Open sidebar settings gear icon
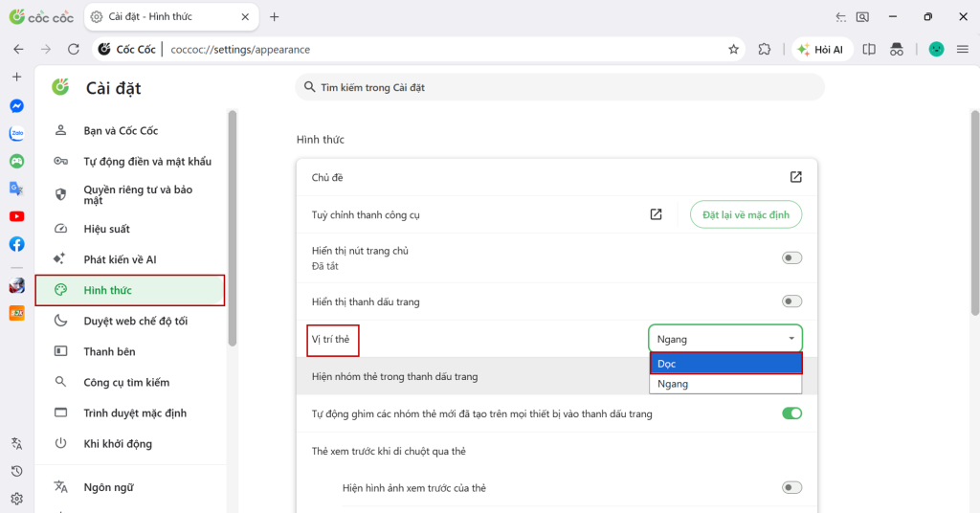This screenshot has height=513, width=980. [x=17, y=499]
